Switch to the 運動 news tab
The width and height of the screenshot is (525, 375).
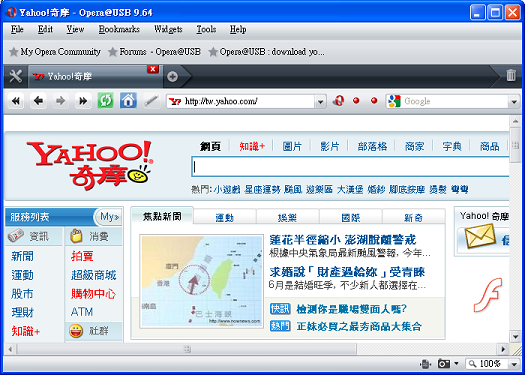225,218
